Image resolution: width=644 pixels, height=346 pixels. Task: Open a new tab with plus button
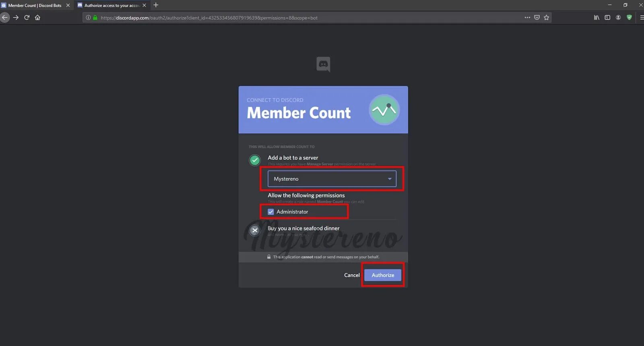156,5
